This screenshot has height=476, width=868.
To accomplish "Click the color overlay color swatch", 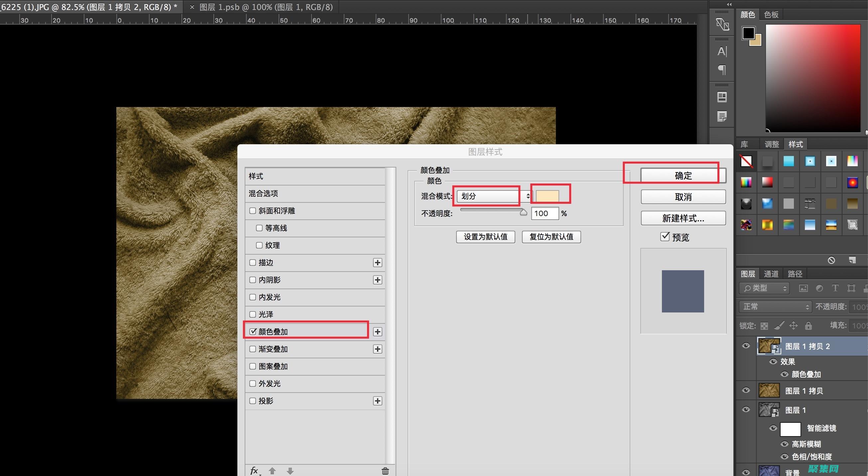I will coord(547,196).
